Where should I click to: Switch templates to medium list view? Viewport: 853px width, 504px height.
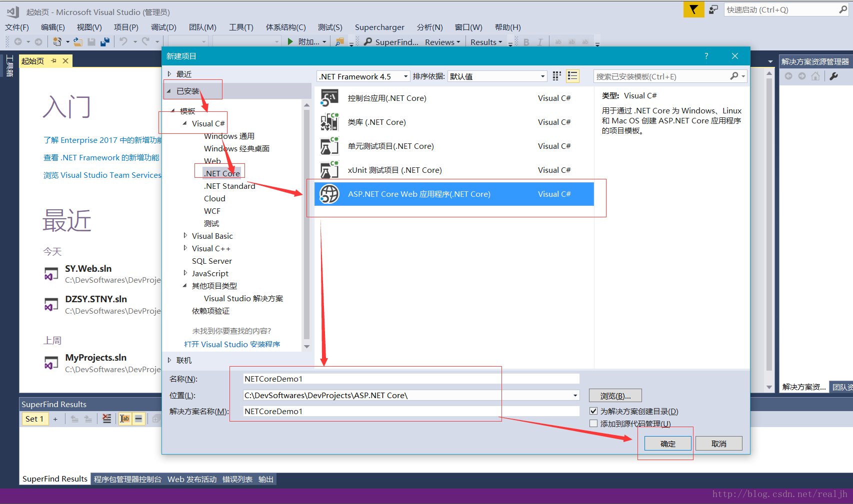click(x=572, y=76)
